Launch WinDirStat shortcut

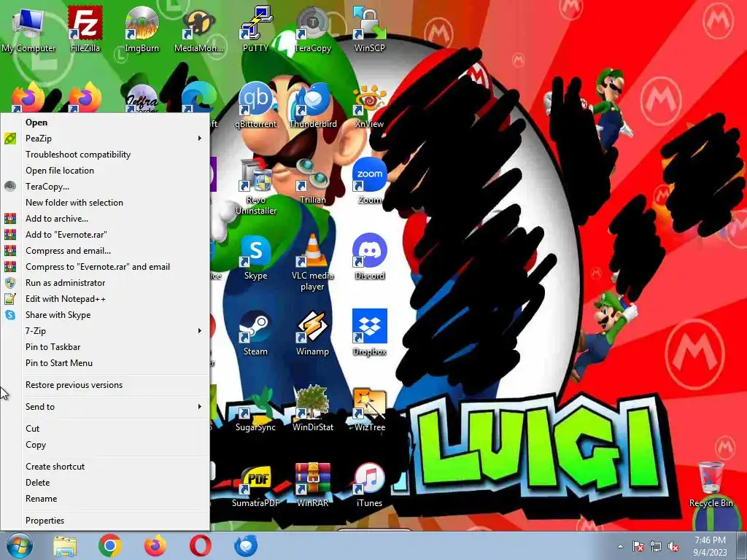[x=312, y=408]
